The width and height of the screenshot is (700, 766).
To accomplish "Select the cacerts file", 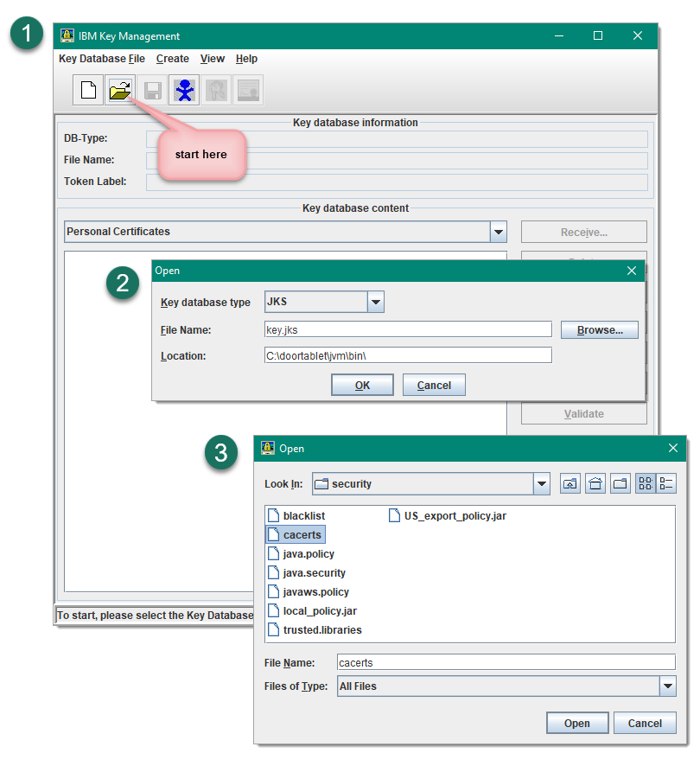I will [302, 535].
